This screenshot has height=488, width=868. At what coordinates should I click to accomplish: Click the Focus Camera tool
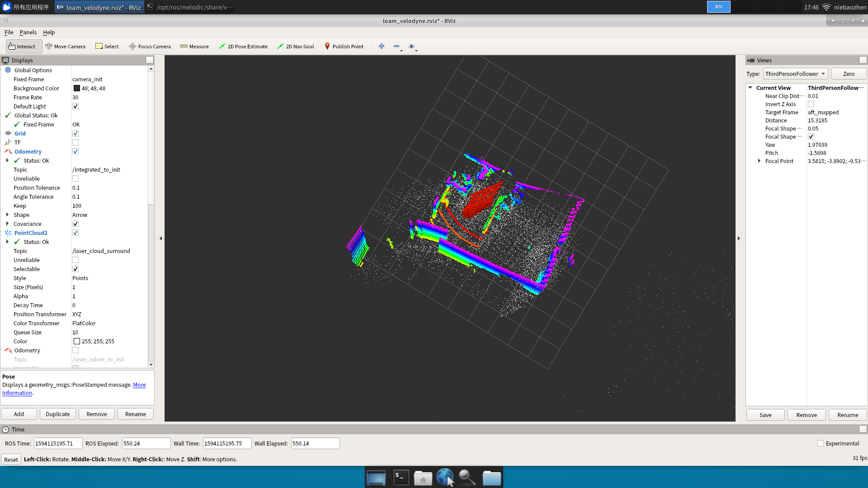150,46
